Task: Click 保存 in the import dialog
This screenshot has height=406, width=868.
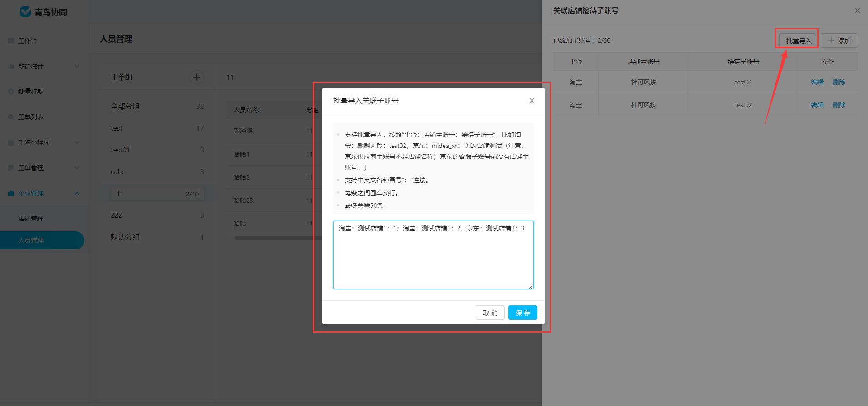Action: (x=523, y=313)
